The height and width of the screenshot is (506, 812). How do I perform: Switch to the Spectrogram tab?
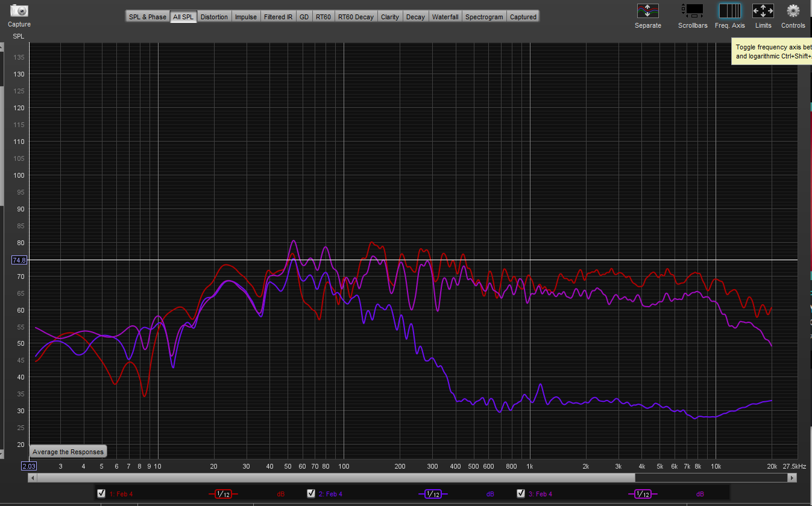(484, 17)
